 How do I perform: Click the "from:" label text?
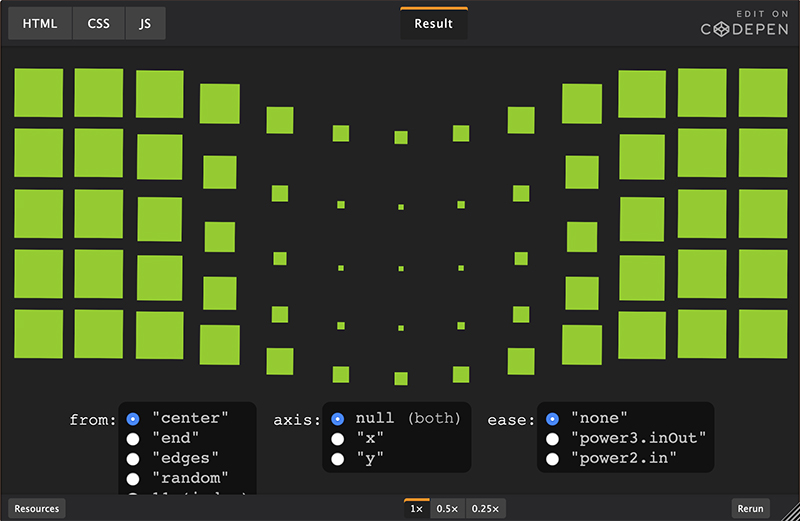92,420
